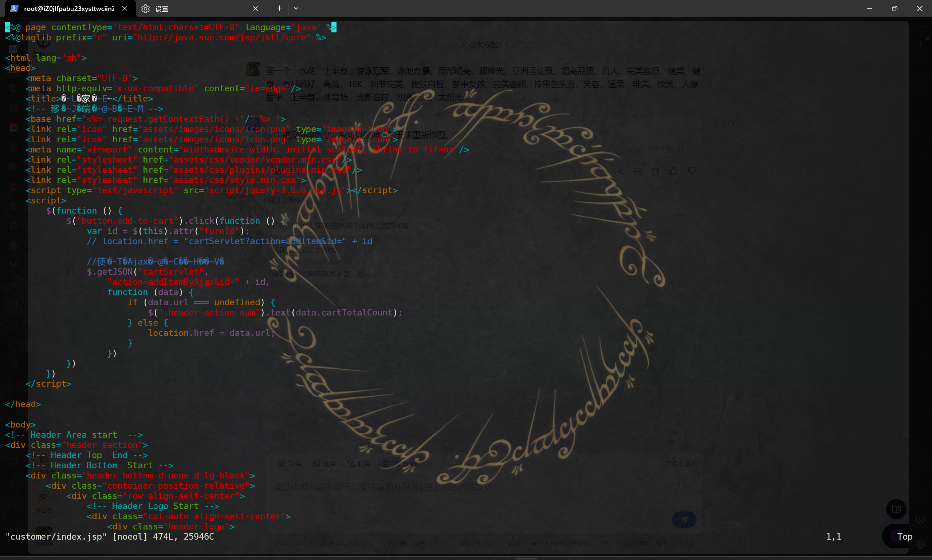Click the $.getJSON("cartServlet" code line
The width and height of the screenshot is (932, 560).
pos(147,272)
